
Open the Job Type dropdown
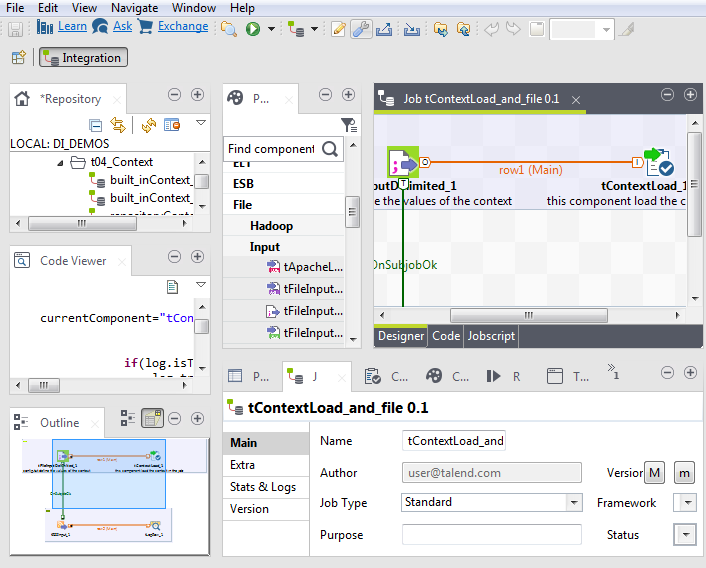[x=574, y=503]
